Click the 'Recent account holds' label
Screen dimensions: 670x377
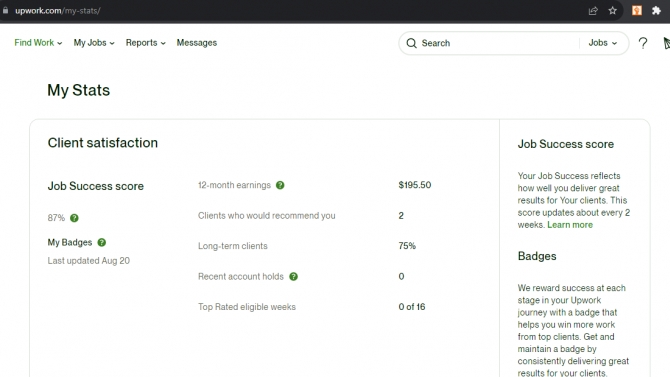pos(241,277)
